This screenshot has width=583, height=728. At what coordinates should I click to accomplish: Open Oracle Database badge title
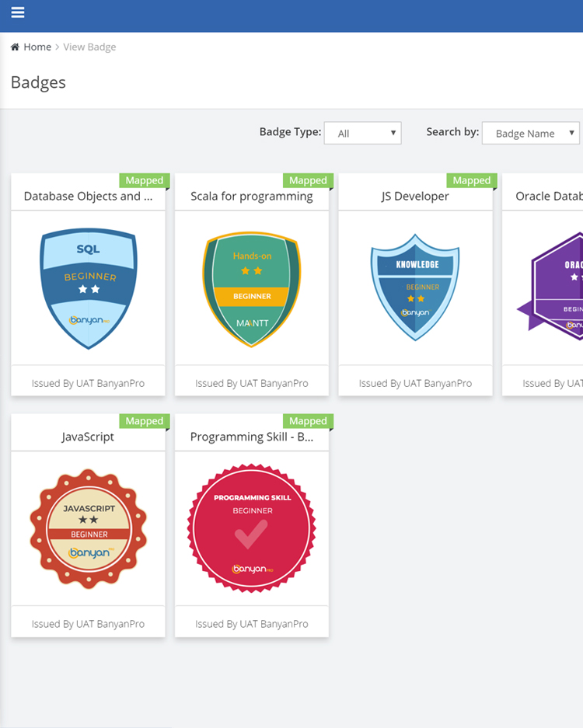(x=549, y=197)
